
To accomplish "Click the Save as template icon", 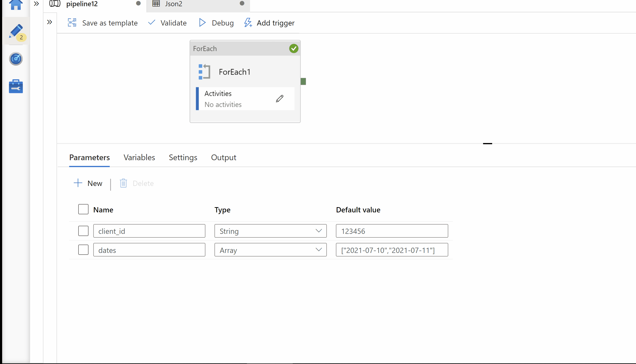I will pyautogui.click(x=72, y=23).
